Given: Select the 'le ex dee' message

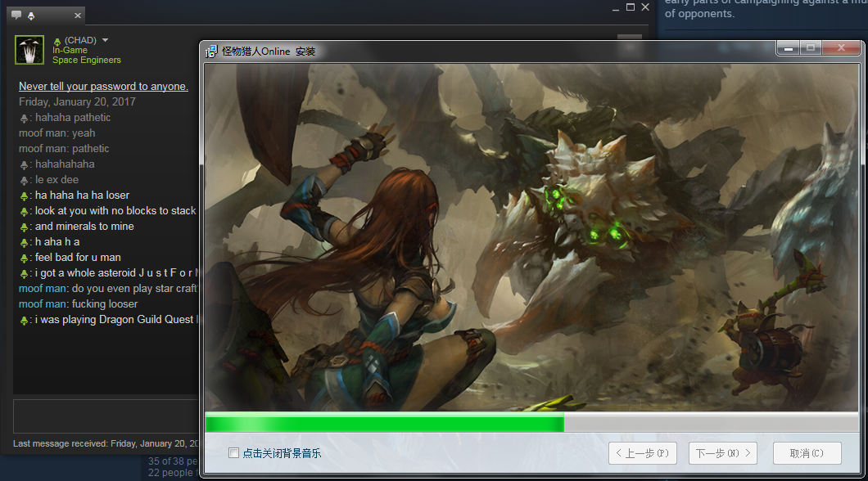Looking at the screenshot, I should [x=57, y=179].
